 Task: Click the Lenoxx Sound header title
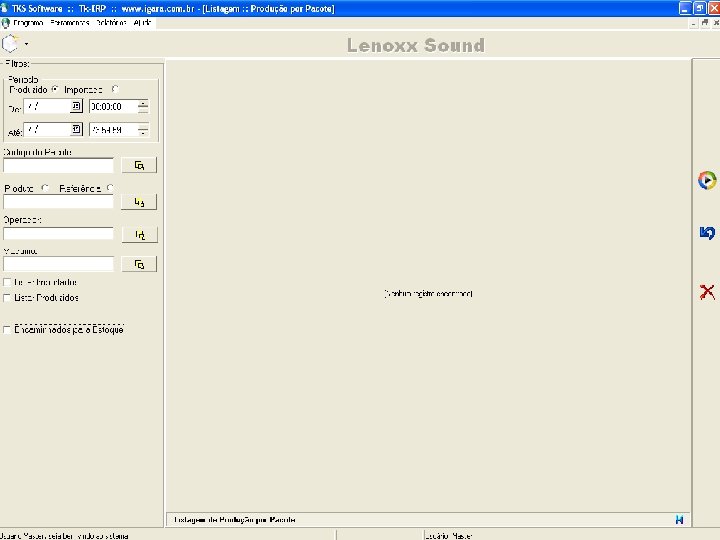(416, 45)
